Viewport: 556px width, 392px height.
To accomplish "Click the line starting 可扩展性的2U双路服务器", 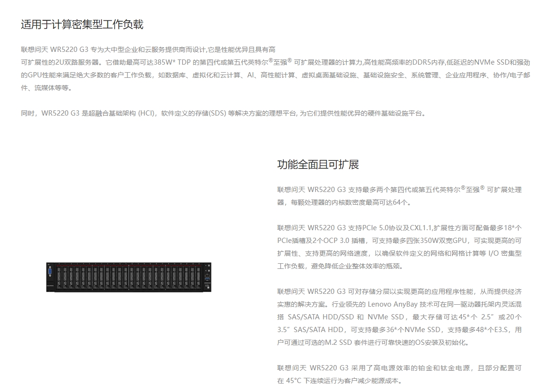I will [x=275, y=62].
